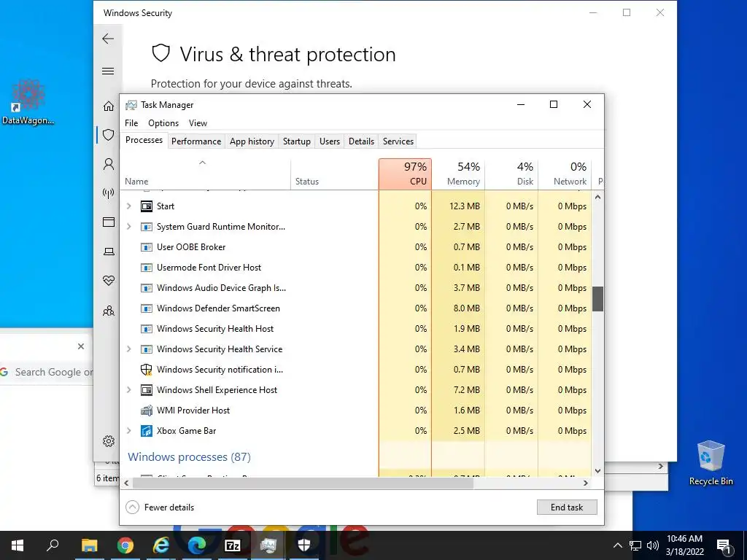
Task: Open Google Chrome from the taskbar
Action: click(125, 545)
